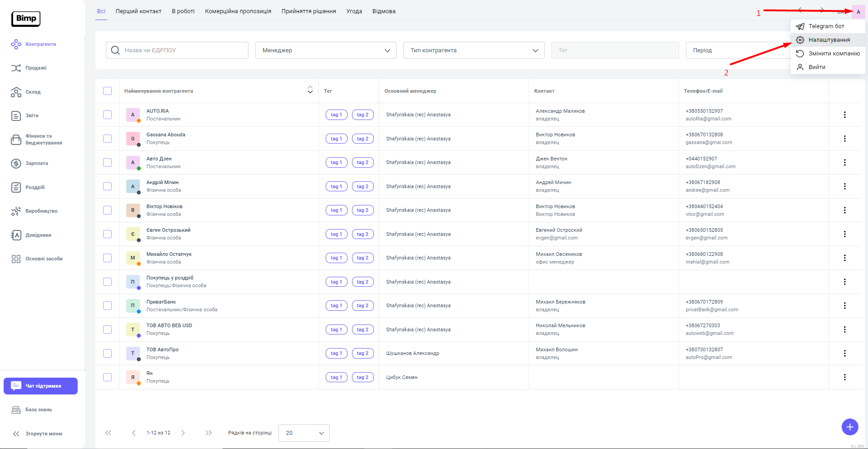Switch to the Комерційна пропозиція tab
Viewport: 868px width, 449px height.
point(238,11)
